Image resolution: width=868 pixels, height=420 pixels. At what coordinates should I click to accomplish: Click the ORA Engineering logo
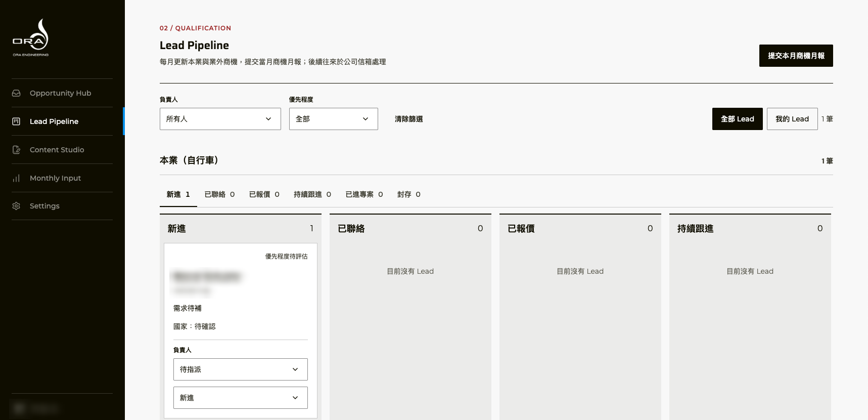tap(31, 37)
